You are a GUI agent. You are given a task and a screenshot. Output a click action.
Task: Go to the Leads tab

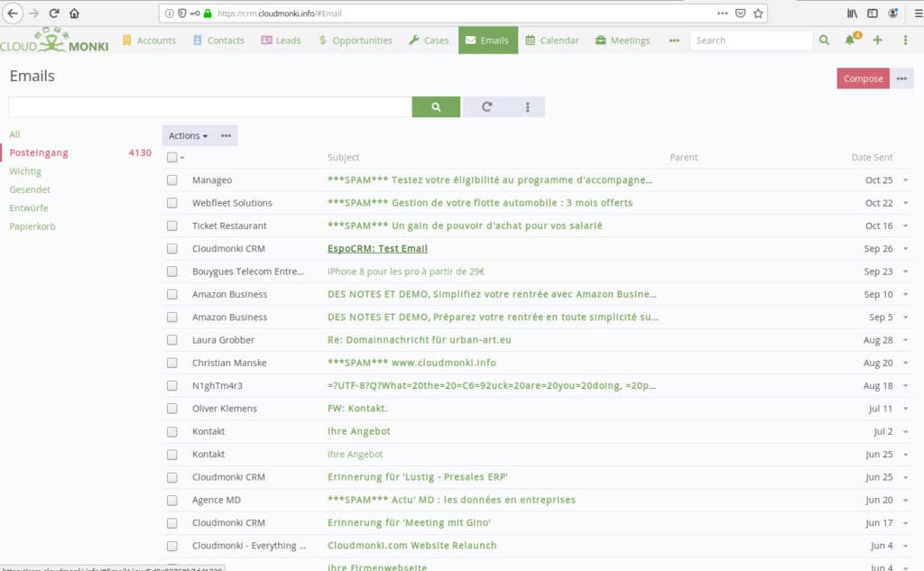(282, 40)
